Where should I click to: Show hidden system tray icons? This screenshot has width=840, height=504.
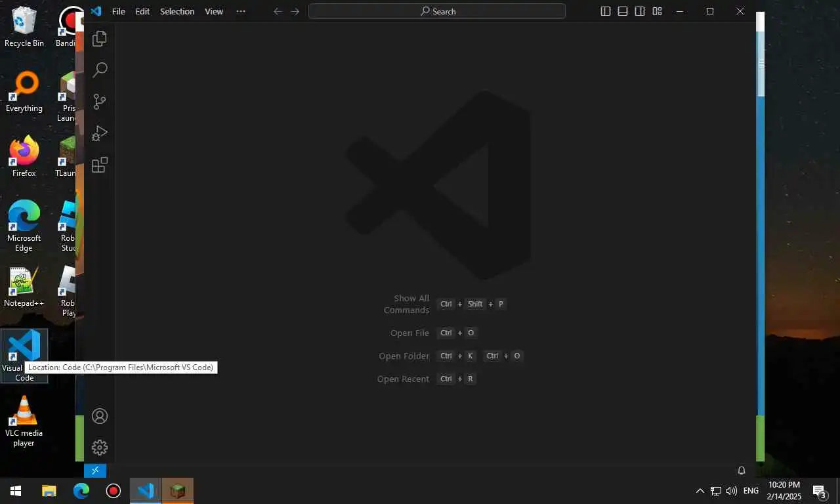coord(700,490)
